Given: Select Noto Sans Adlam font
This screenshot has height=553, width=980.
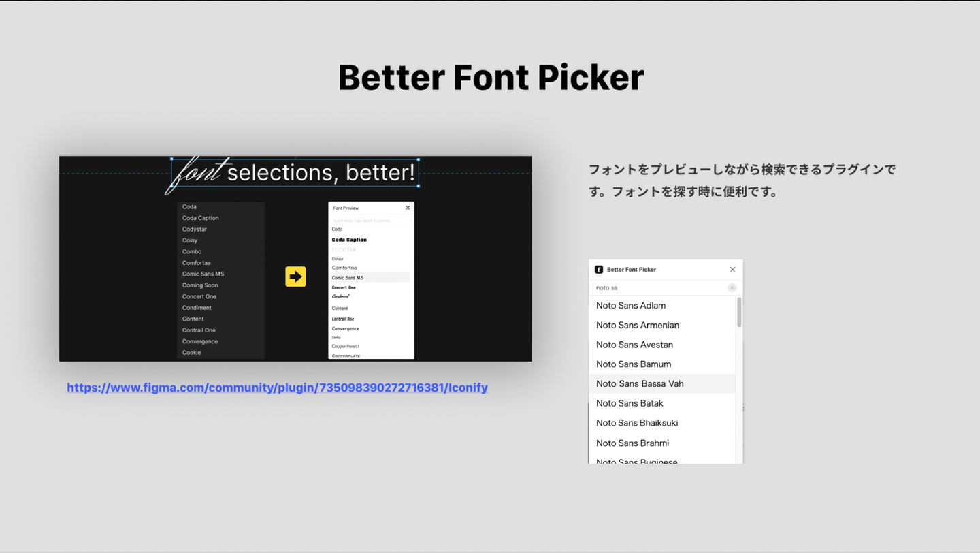Looking at the screenshot, I should pos(631,306).
